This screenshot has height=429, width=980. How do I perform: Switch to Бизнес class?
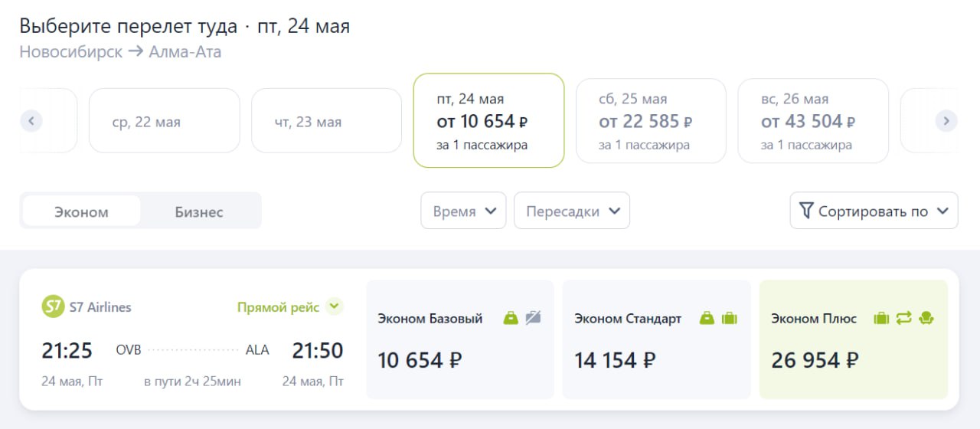(x=198, y=211)
